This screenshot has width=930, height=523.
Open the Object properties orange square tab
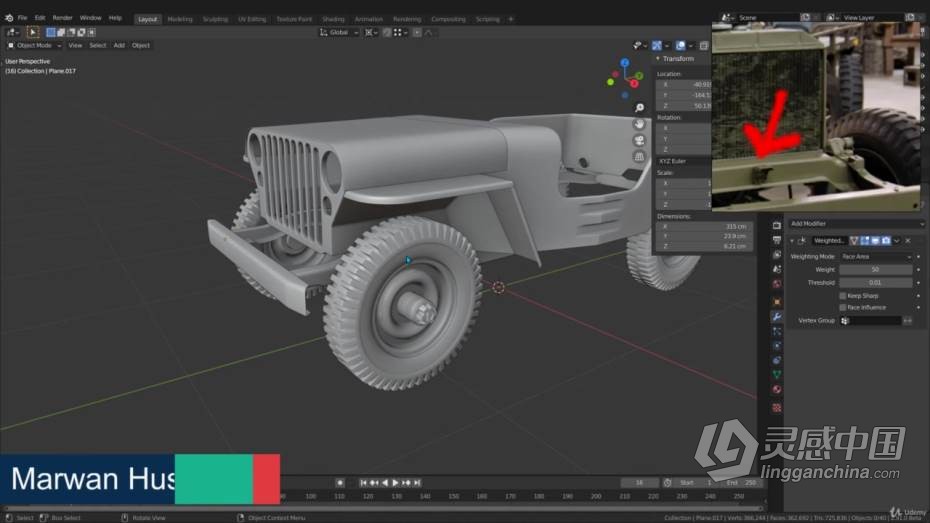[x=776, y=302]
